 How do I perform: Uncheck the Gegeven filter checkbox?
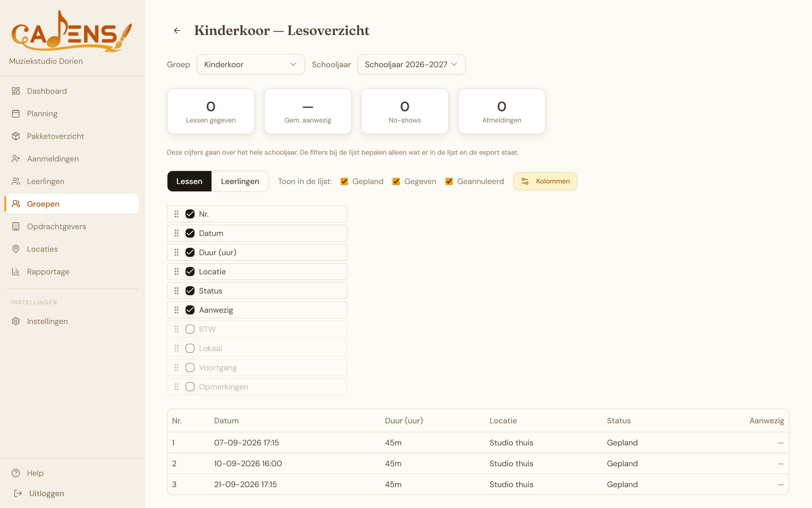(x=396, y=181)
